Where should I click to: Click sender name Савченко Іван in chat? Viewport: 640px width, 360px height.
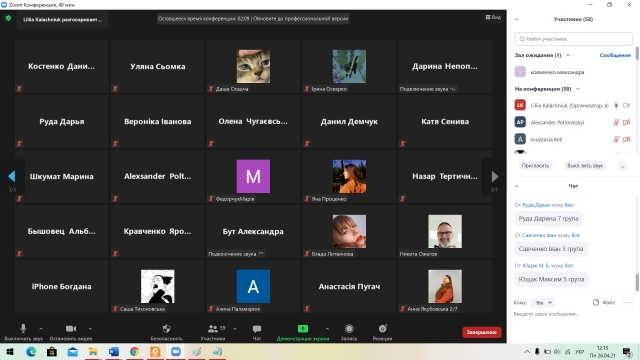pyautogui.click(x=539, y=235)
